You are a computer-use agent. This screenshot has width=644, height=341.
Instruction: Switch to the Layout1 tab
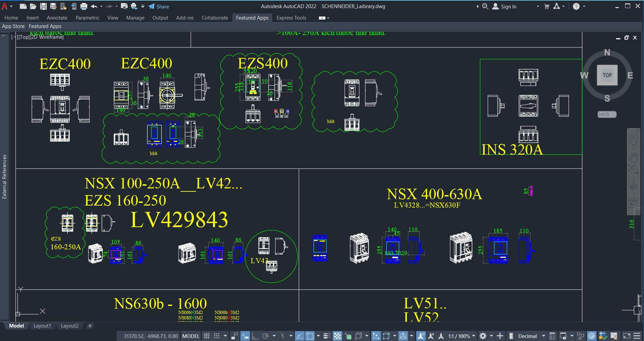pos(42,326)
